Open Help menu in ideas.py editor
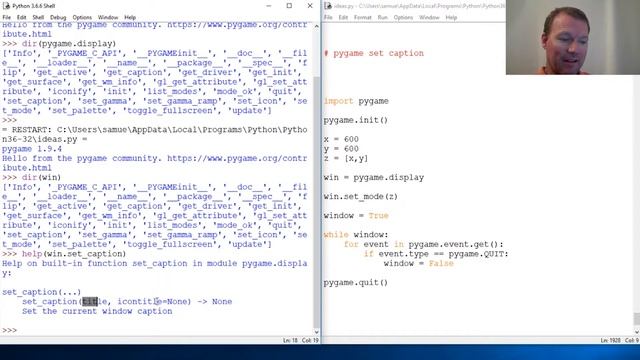Screen dimensions: 640x360 (x=451, y=18)
